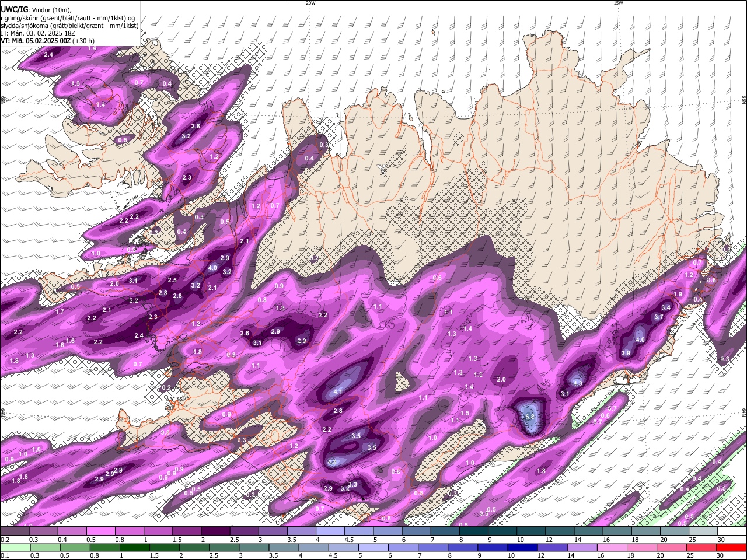Image resolution: width=747 pixels, height=560 pixels.
Task: Click the 2.5 precipitation value on the map
Action: click(x=172, y=281)
